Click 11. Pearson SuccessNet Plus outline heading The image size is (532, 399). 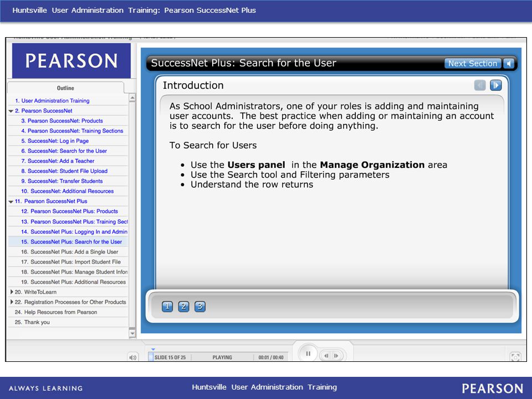click(x=51, y=202)
